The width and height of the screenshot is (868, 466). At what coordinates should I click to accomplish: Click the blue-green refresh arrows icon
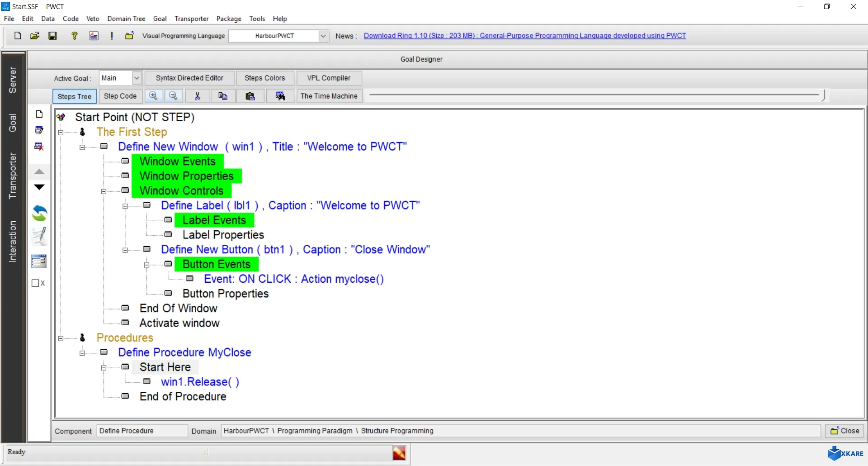pos(39,213)
